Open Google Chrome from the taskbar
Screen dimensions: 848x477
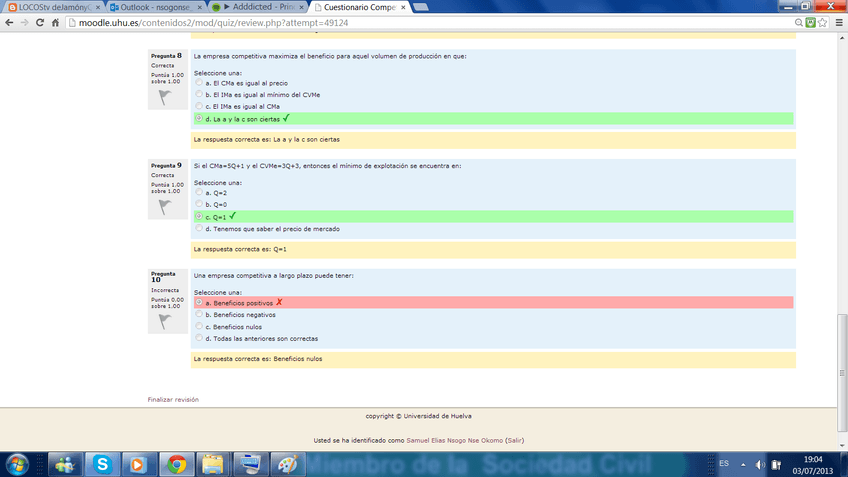coord(176,464)
